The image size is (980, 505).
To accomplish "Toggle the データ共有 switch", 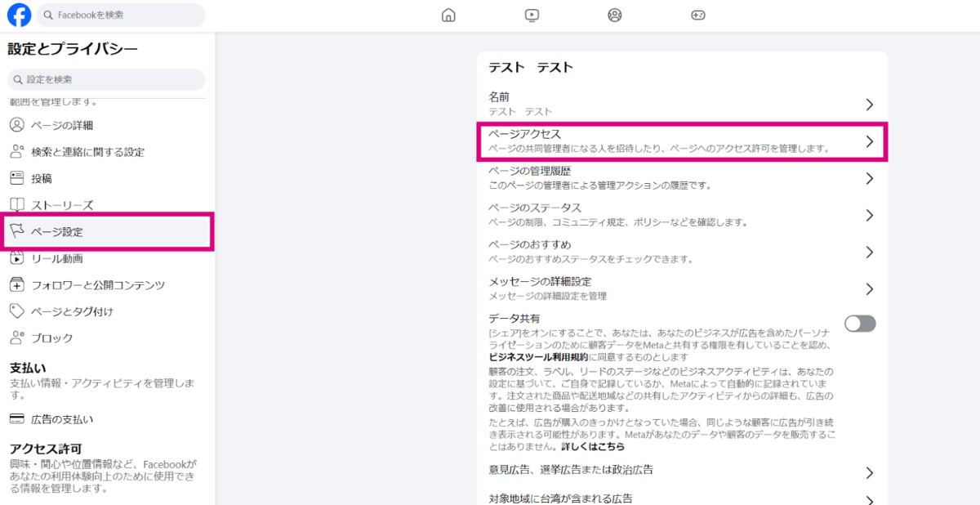I will (860, 324).
